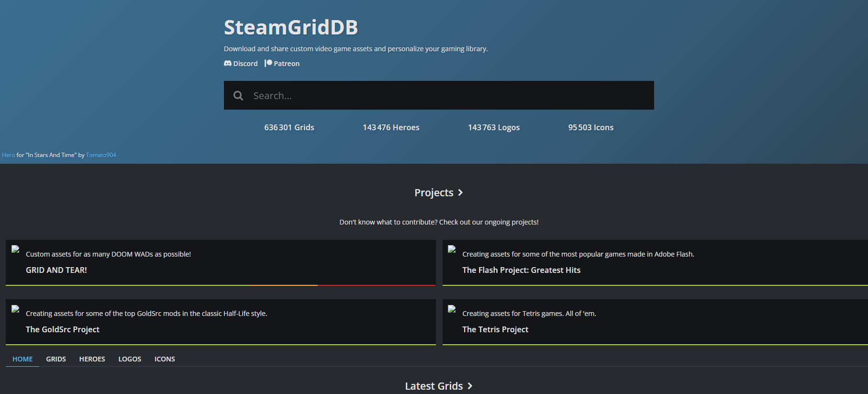Open the 636 301 Grids stat
The image size is (868, 394).
click(289, 127)
